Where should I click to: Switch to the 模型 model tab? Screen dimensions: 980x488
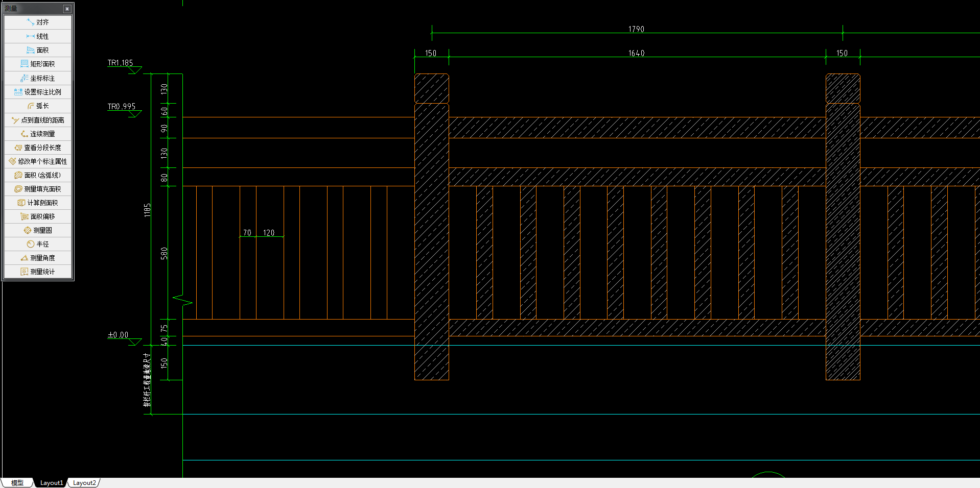tap(17, 483)
